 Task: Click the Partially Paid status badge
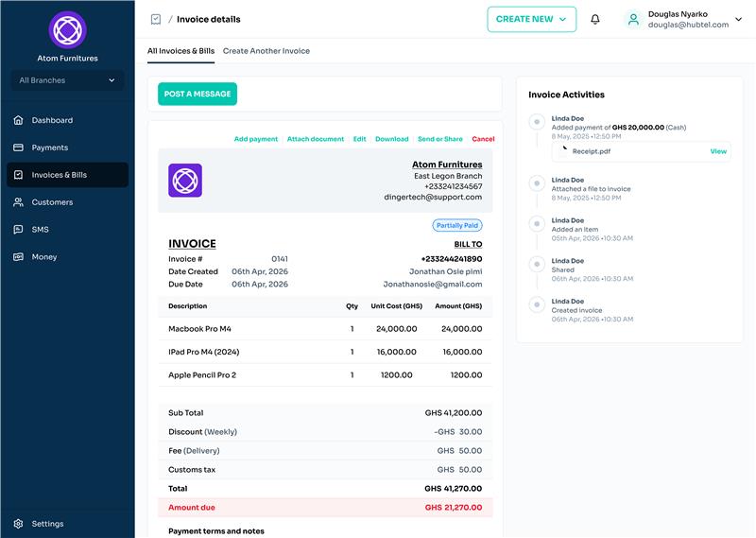pyautogui.click(x=457, y=226)
